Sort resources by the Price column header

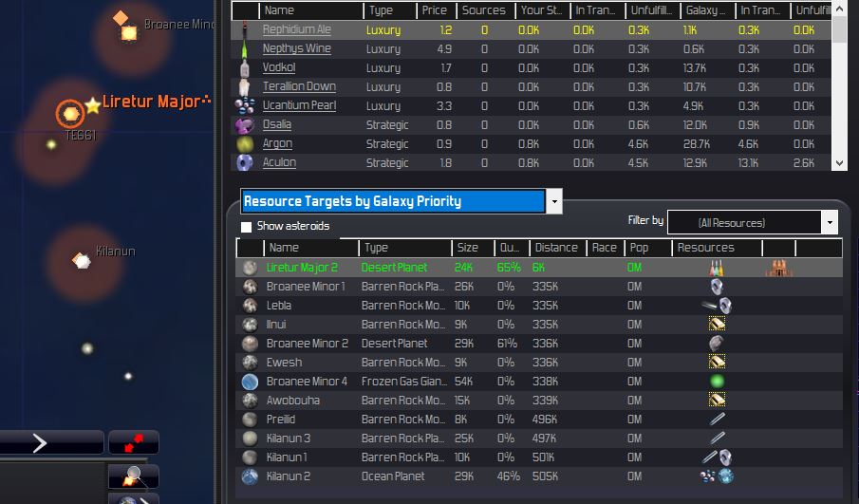tap(436, 10)
